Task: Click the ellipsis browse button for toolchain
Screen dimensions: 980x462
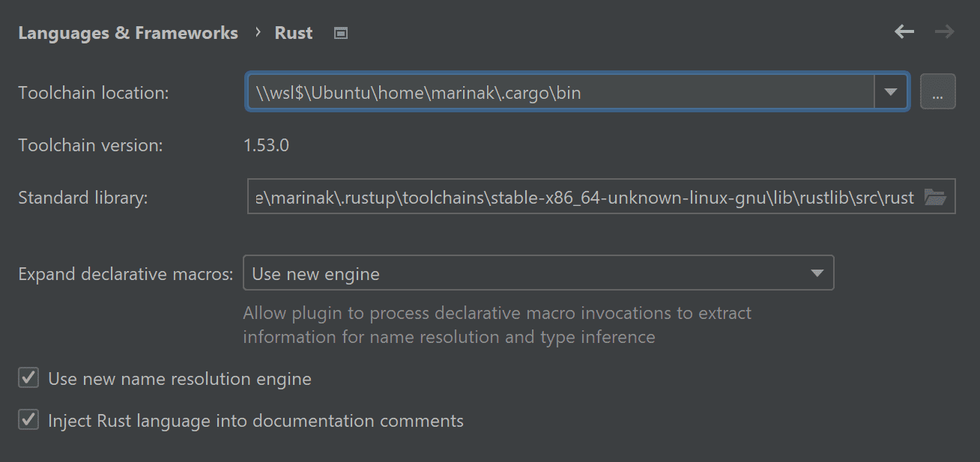Action: pyautogui.click(x=938, y=92)
